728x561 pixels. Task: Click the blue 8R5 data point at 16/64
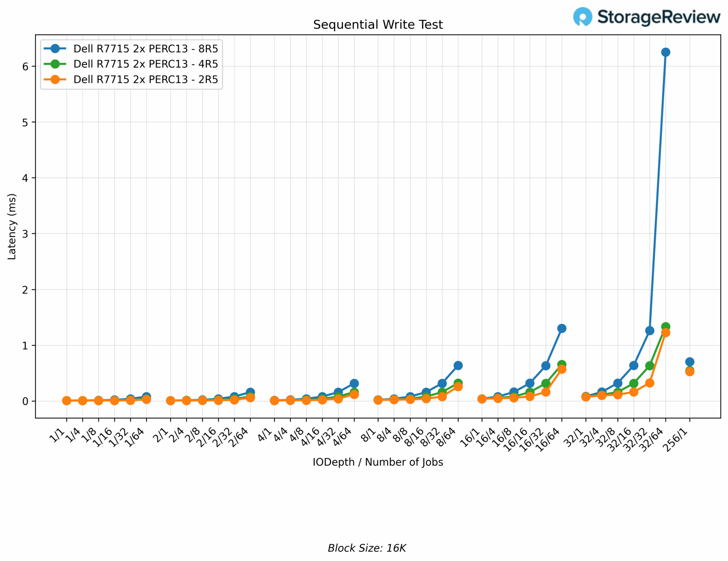tap(562, 328)
